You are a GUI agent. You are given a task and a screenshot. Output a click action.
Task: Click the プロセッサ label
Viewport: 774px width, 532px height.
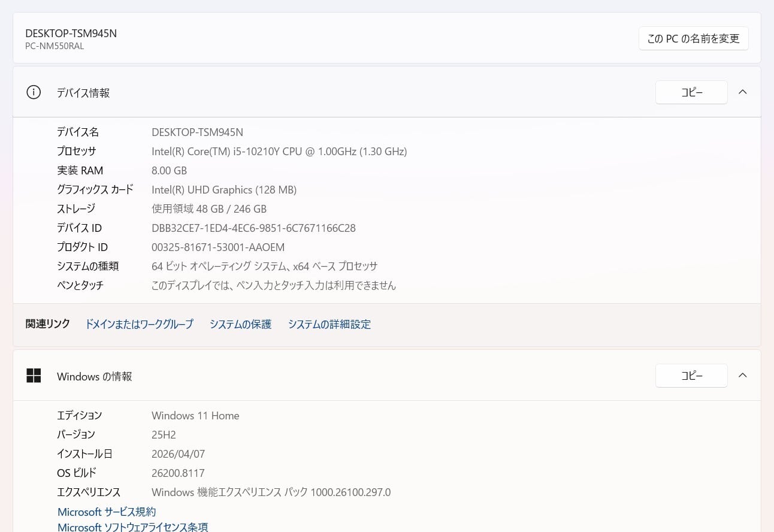pos(77,152)
